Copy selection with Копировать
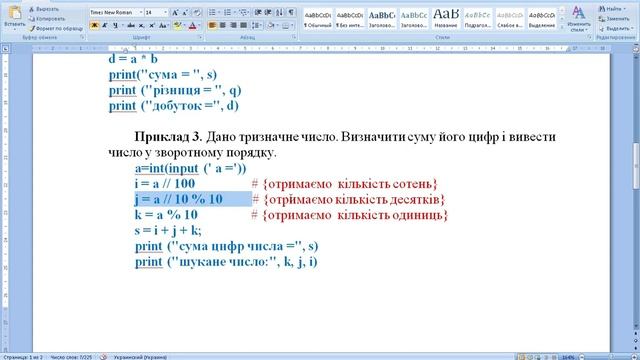 point(47,19)
